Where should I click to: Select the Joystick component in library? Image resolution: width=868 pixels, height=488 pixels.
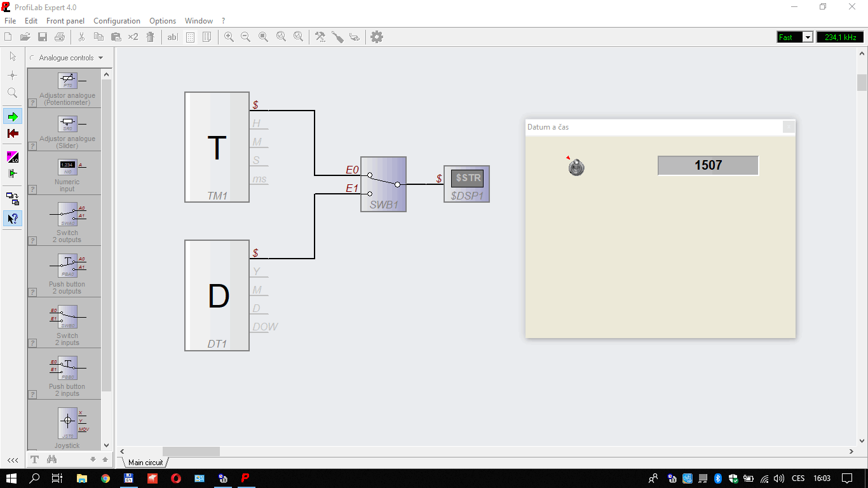point(67,425)
